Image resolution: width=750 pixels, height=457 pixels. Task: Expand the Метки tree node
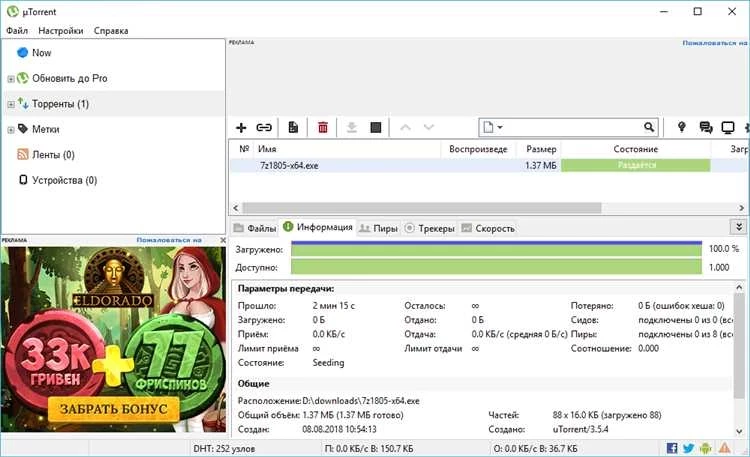11,130
